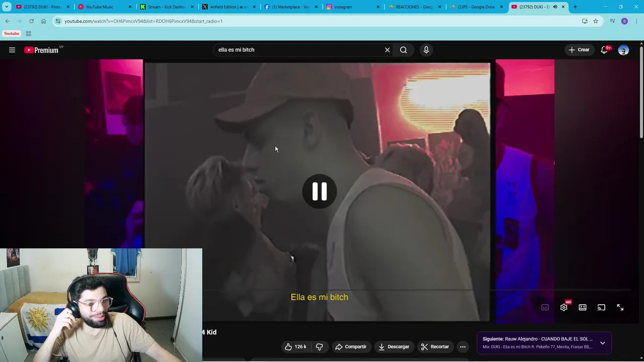The image size is (644, 362).
Task: Clear the search box text
Action: 387,50
